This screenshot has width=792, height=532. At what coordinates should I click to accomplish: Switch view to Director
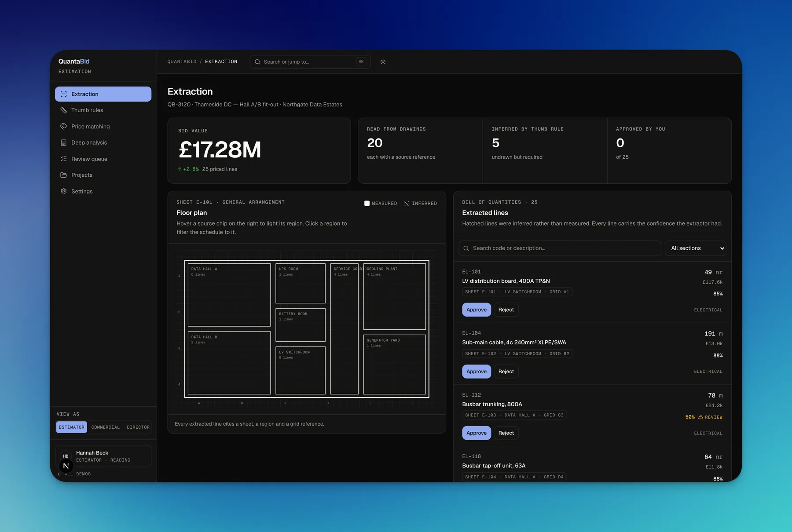[x=138, y=427]
